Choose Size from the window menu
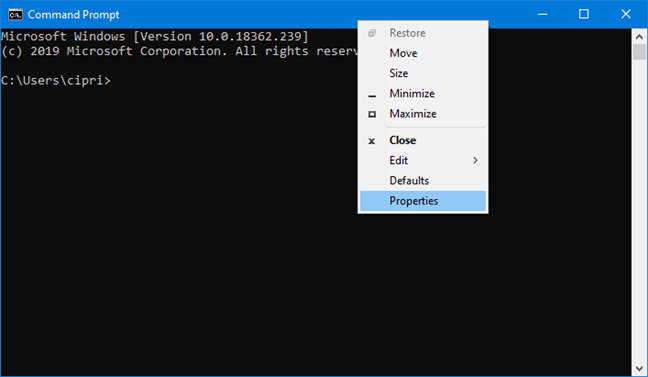 coord(423,74)
